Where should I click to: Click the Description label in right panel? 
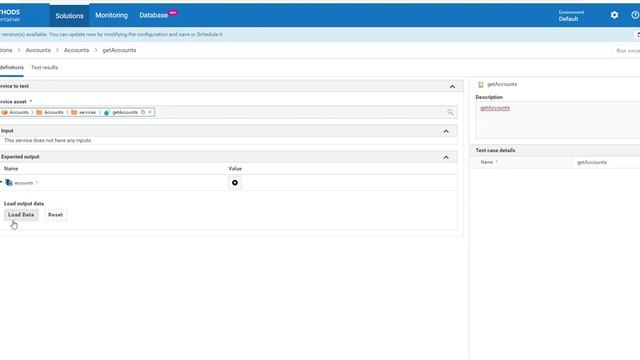[x=489, y=97]
